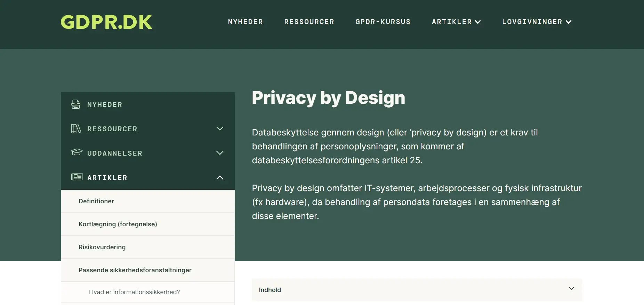Screen dimensions: 644x305
Task: Collapse the ARTIKLER sidebar section
Action: (220, 177)
